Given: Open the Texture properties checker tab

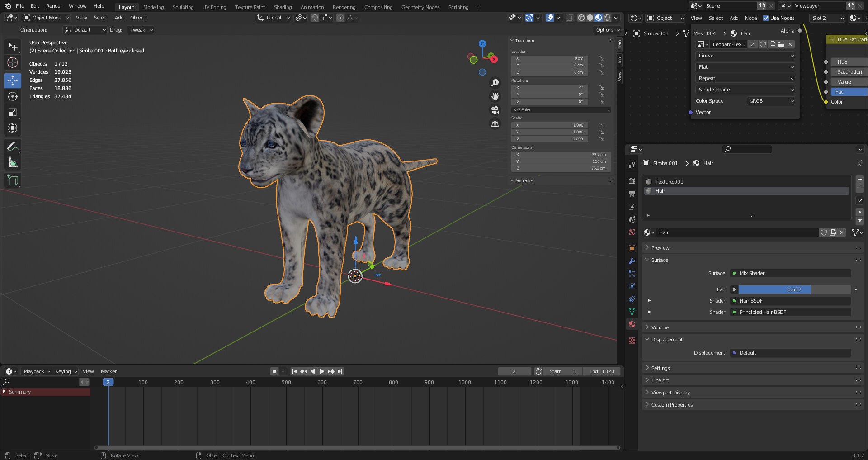Looking at the screenshot, I should [632, 340].
